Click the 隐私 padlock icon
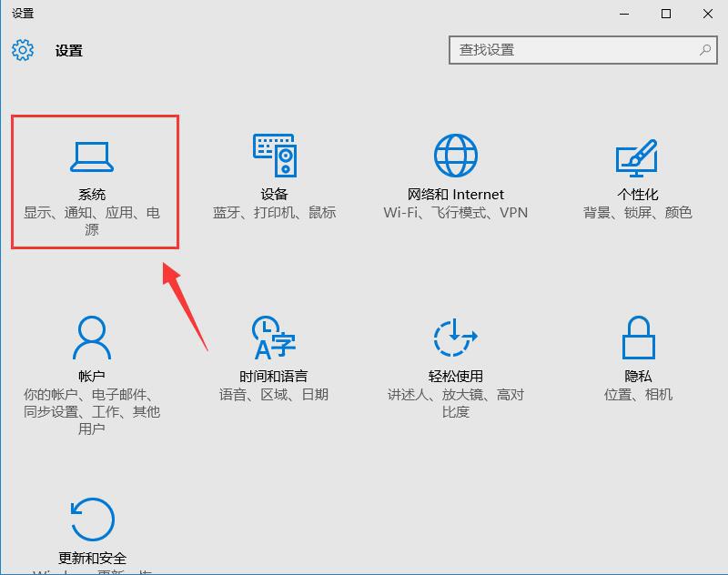 coord(638,338)
